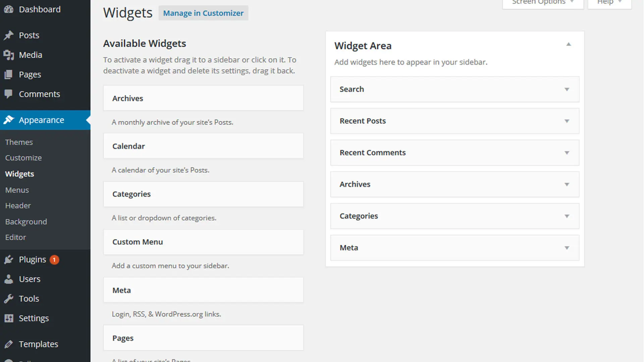Go to the Background submenu
The width and height of the screenshot is (644, 362).
(x=26, y=222)
